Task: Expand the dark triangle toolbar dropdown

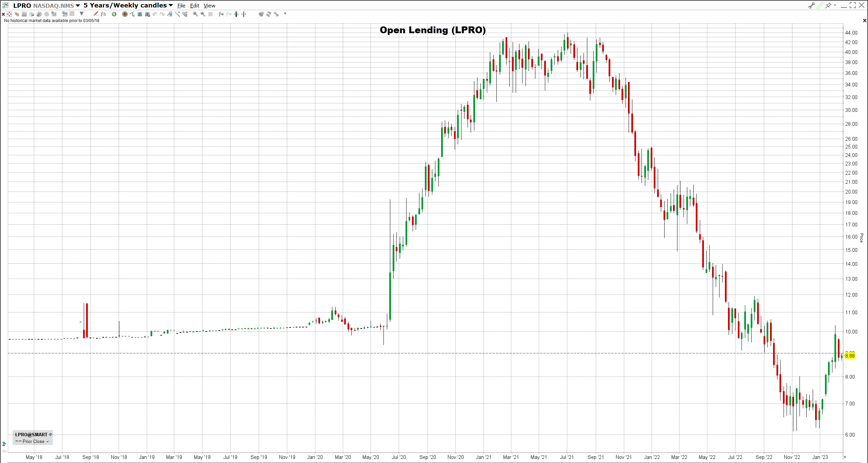Action: (x=81, y=14)
